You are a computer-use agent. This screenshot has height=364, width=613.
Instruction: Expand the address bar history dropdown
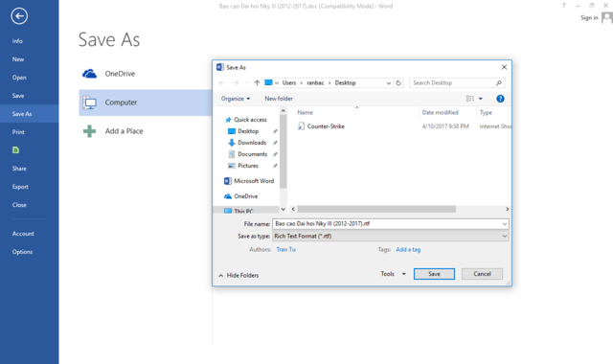click(389, 83)
